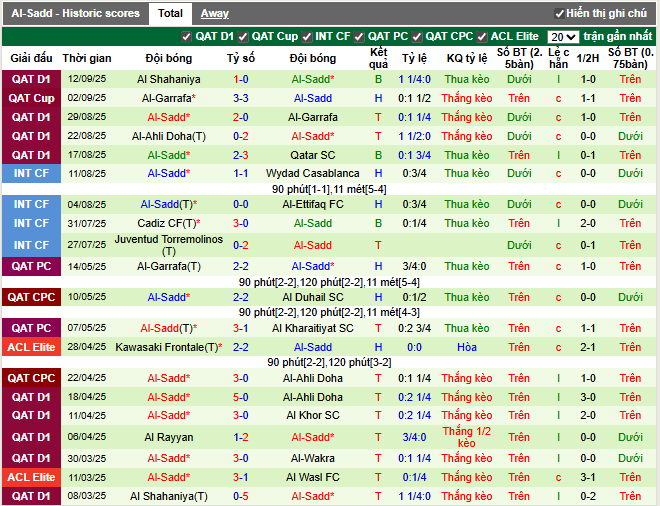This screenshot has height=506, width=660.
Task: Open Al Wasl FC team link
Action: tap(313, 477)
